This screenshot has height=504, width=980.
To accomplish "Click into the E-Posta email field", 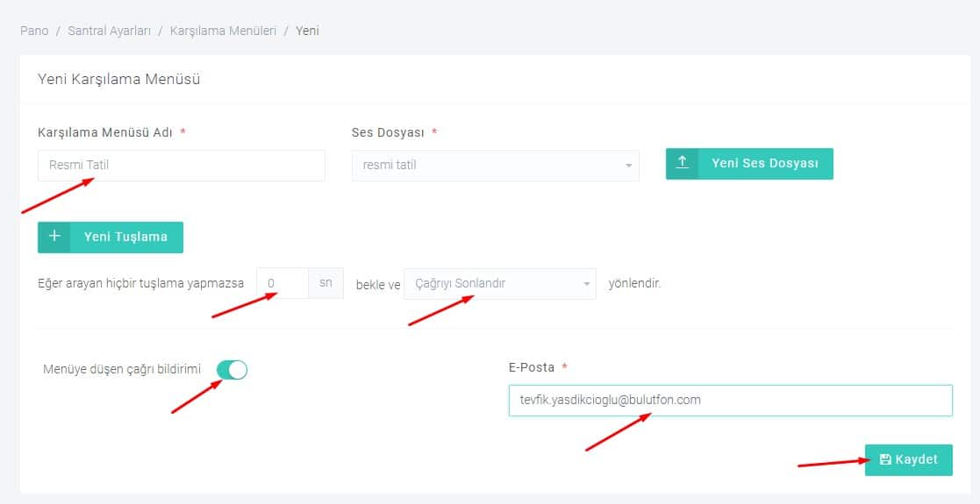I will pyautogui.click(x=730, y=400).
